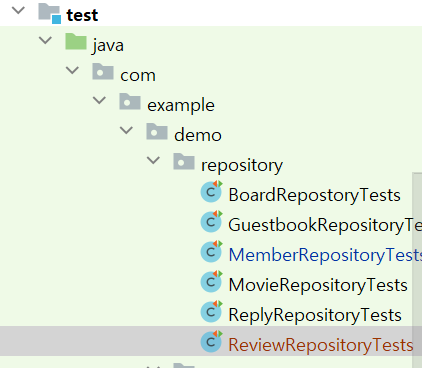
Task: Collapse the test folder chevron
Action: (x=18, y=10)
